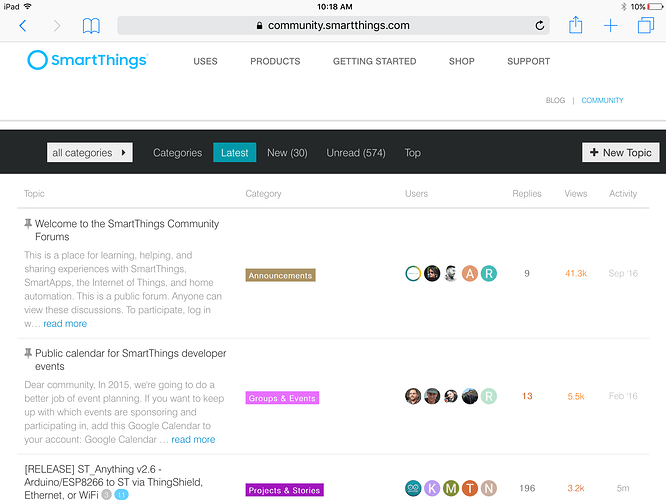This screenshot has height=500, width=666.
Task: Open the 11 unread posts badge
Action: 121,495
